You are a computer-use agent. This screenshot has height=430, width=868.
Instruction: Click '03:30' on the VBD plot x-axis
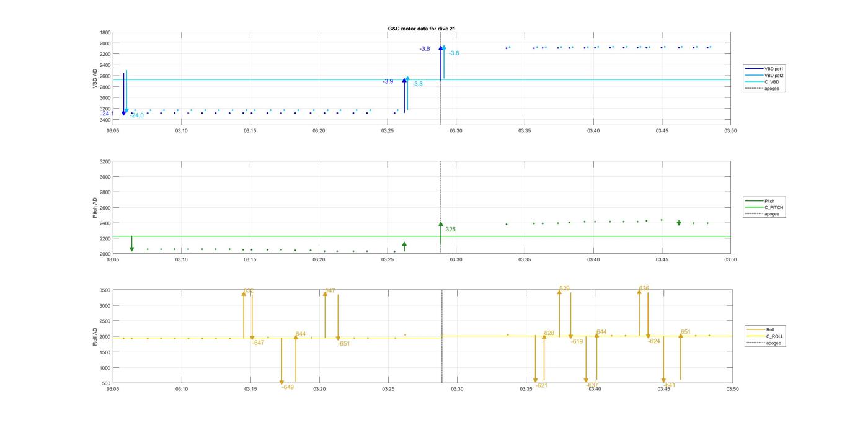[456, 130]
